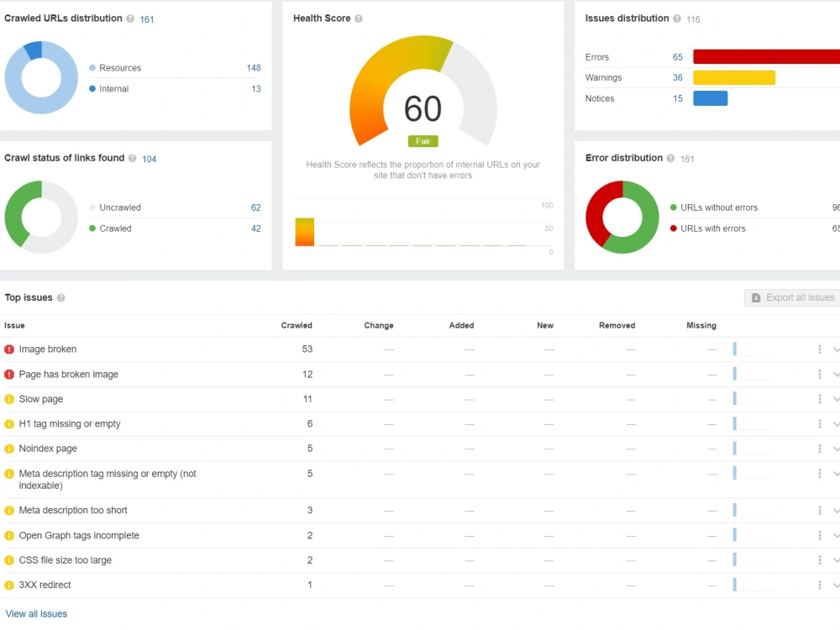Open Crawled links count 42
This screenshot has width=840, height=630.
pos(256,228)
